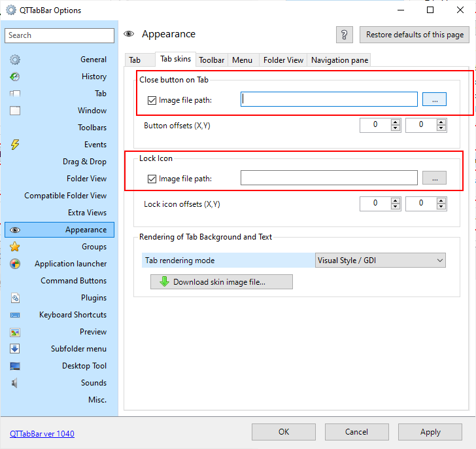The height and width of the screenshot is (449, 476).
Task: Switch to the Toolbar tab
Action: [x=211, y=60]
